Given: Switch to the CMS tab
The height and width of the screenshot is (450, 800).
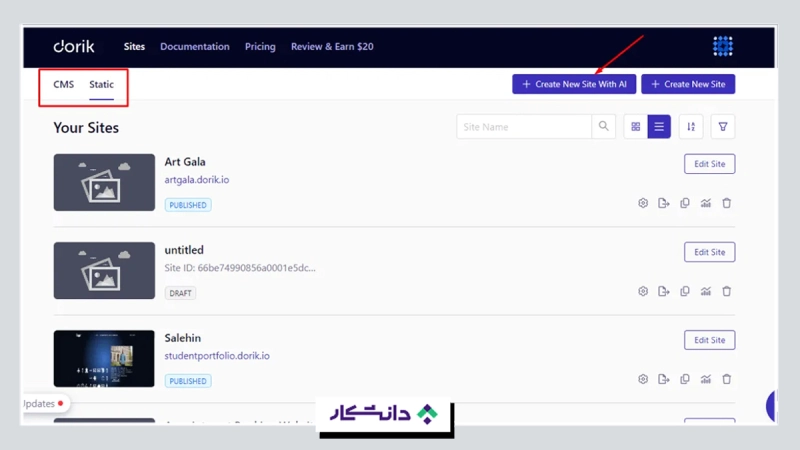Looking at the screenshot, I should (64, 85).
